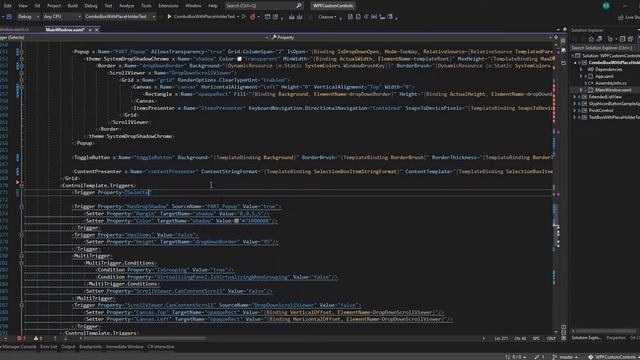Open the startup project dropdown
Image resolution: width=640 pixels, height=360 pixels.
120,17
